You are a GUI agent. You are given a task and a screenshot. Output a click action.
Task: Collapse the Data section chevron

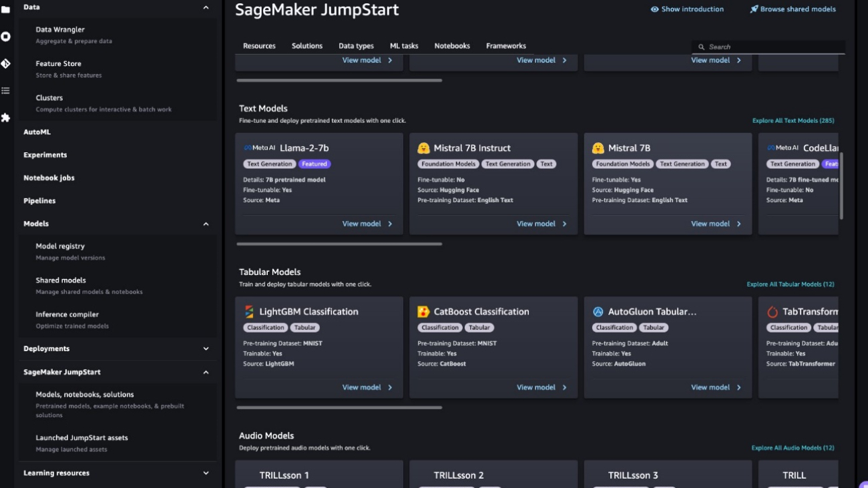[206, 7]
